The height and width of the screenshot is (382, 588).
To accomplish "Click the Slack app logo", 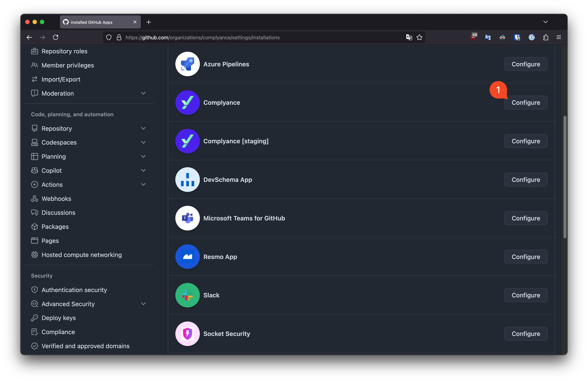I will click(x=187, y=295).
